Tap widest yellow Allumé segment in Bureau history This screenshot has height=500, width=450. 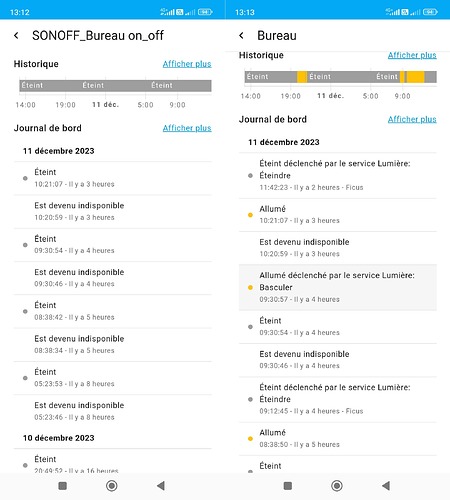(x=416, y=77)
